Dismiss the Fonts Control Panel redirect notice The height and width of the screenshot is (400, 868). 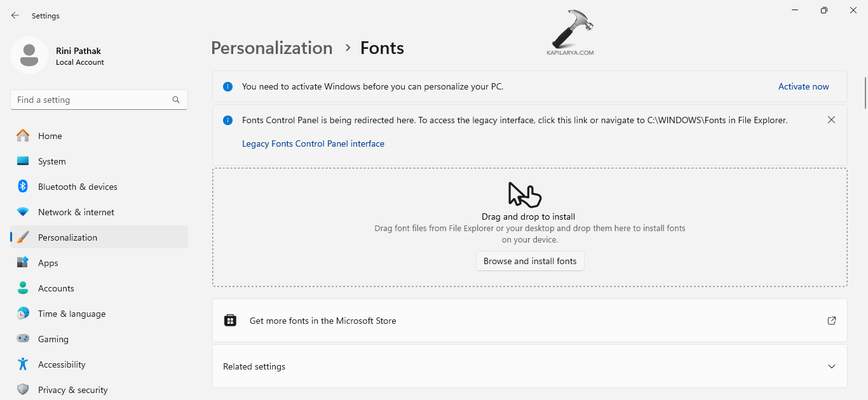coord(831,119)
